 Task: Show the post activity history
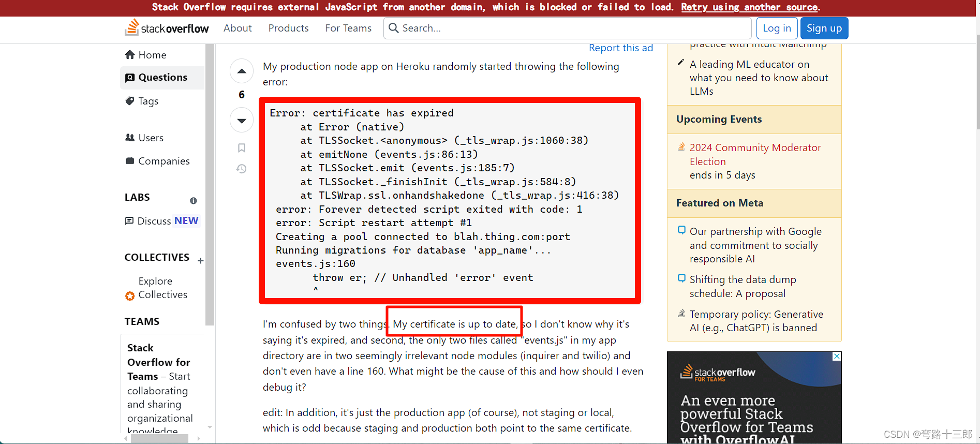tap(242, 169)
